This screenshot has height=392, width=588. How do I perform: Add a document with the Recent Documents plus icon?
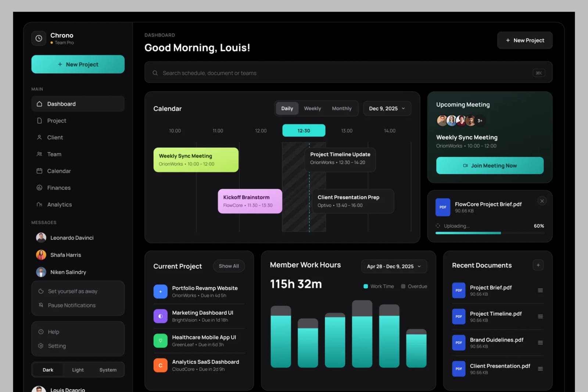[538, 265]
